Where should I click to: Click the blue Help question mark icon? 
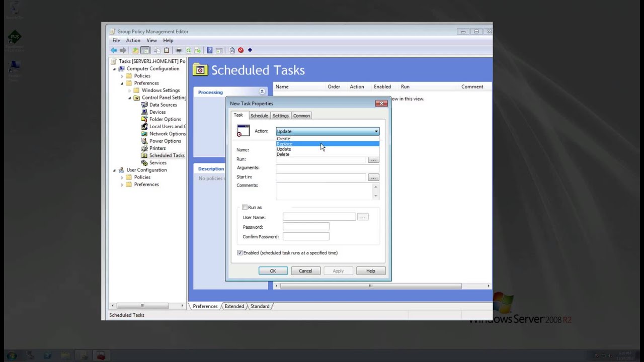(x=210, y=50)
